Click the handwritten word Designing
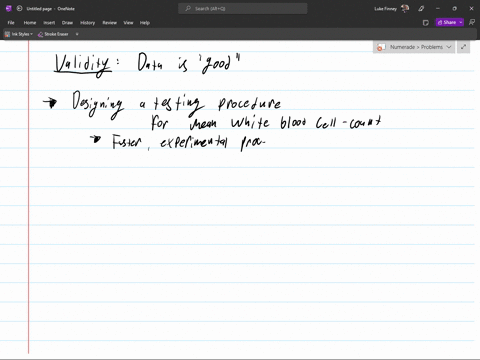 98,105
